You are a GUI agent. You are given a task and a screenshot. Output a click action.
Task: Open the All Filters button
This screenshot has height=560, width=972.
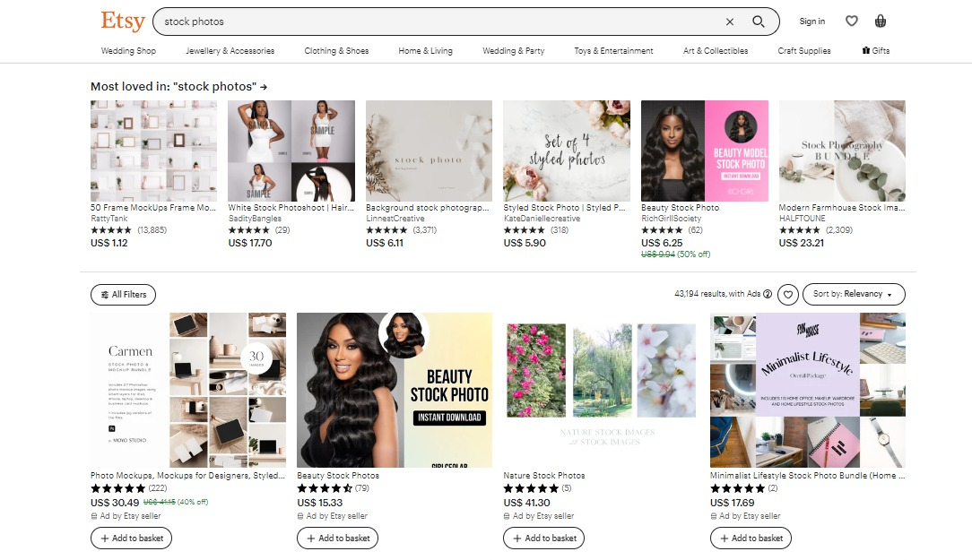coord(124,294)
